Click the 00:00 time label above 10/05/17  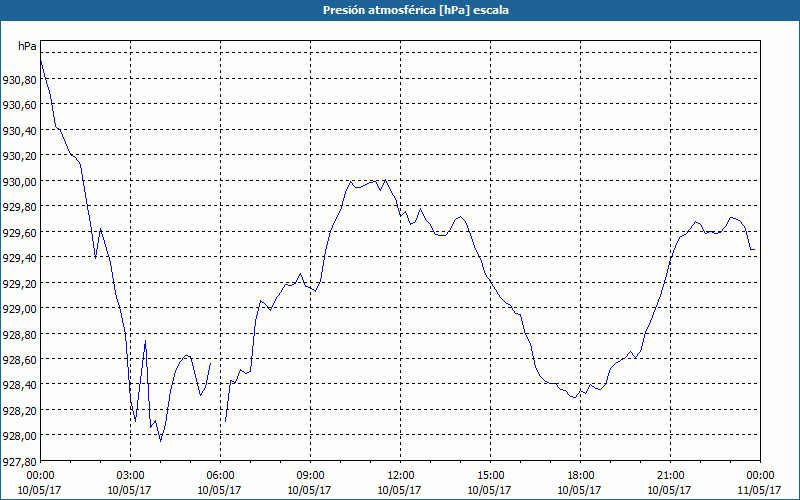[40, 476]
